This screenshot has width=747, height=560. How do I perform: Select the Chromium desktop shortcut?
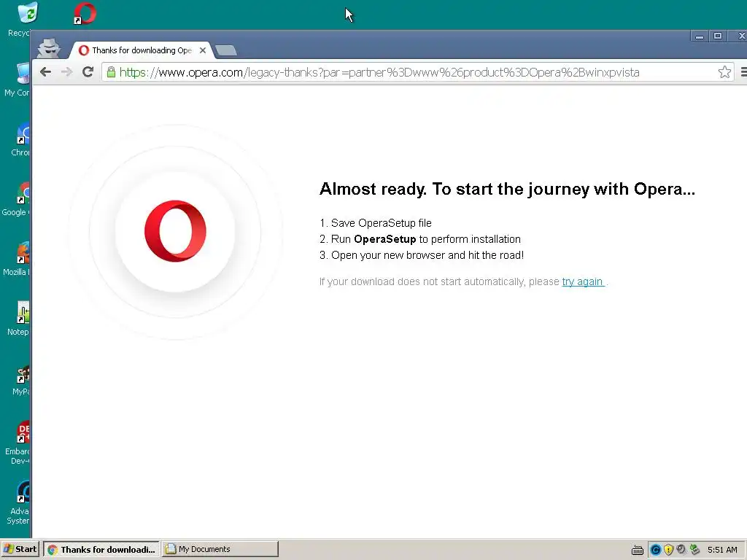[21, 139]
